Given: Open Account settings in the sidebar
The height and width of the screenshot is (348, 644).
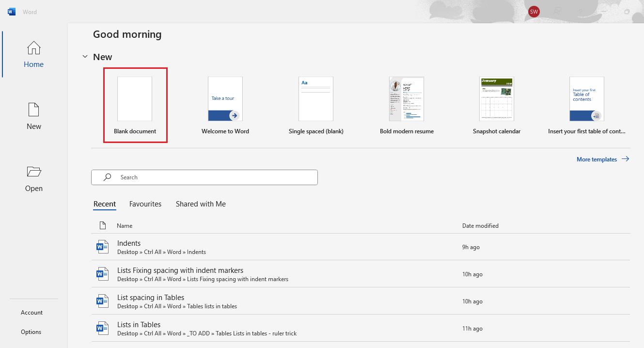Looking at the screenshot, I should (32, 313).
